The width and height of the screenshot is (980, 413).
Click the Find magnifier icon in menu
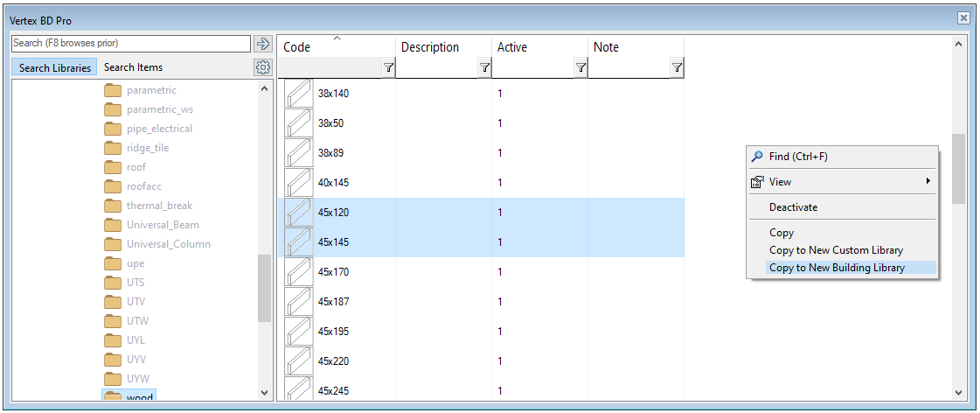[757, 157]
